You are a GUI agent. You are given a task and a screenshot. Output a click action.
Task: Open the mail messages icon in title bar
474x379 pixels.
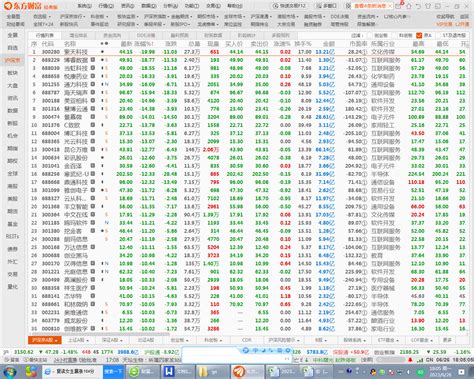398,6
